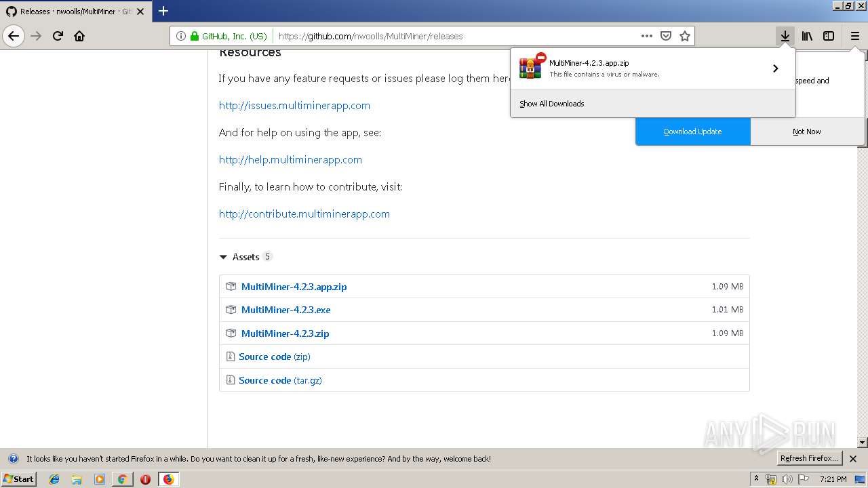The width and height of the screenshot is (868, 488).
Task: Show All Downloads
Action: (x=551, y=104)
